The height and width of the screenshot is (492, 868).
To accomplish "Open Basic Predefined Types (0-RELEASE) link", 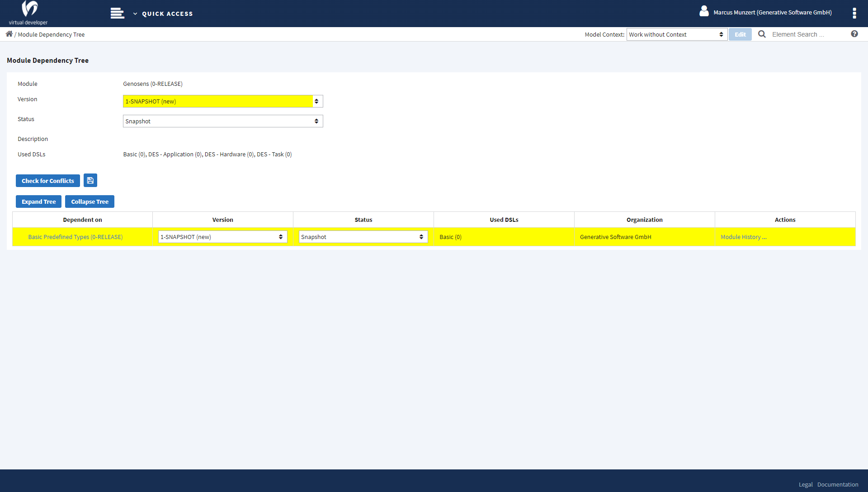I will [x=75, y=237].
